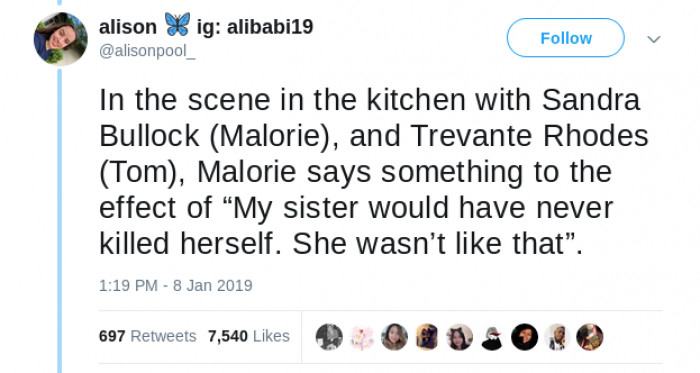This screenshot has height=373, width=700.
Task: Click the blue butterfly emoji in name
Action: (177, 24)
